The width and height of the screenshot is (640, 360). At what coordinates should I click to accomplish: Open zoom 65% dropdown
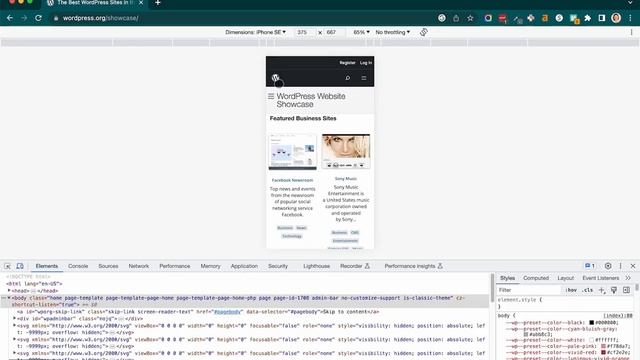pyautogui.click(x=361, y=32)
